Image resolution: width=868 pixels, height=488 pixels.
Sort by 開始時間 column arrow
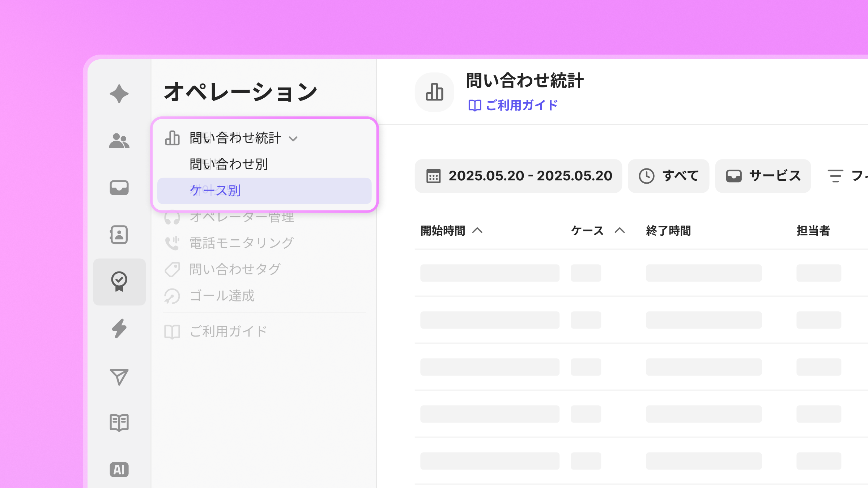coord(477,231)
